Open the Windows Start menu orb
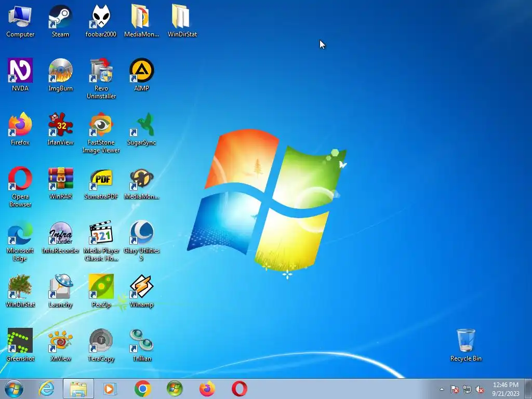Viewport: 532px width, 399px height. pos(14,389)
